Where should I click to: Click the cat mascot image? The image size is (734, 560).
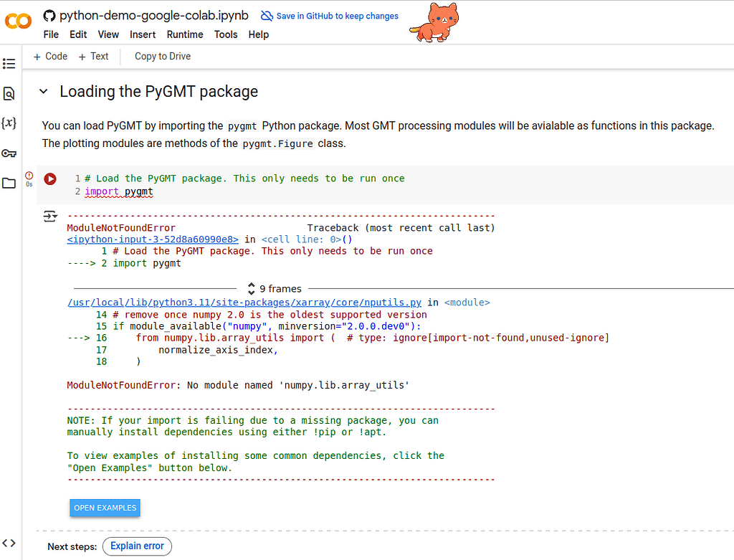(433, 22)
